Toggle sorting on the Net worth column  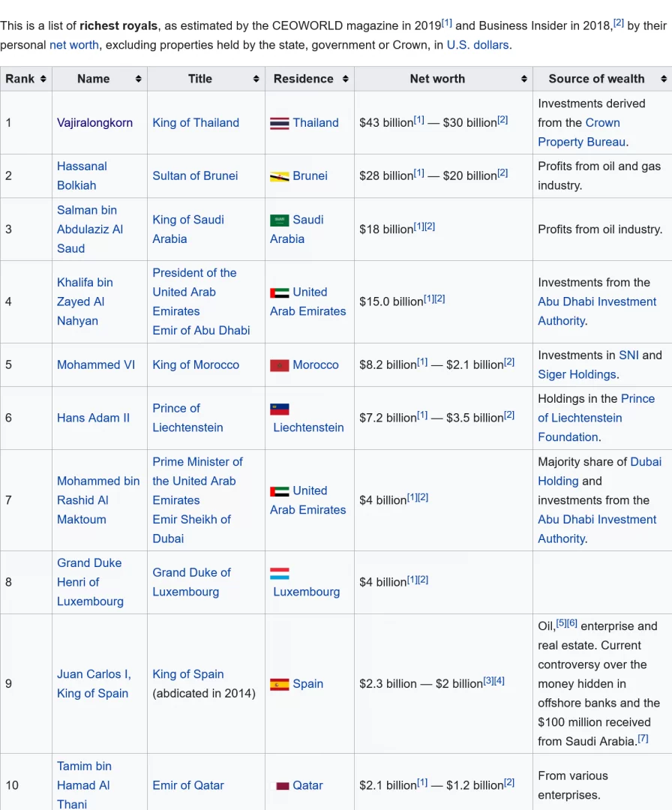[523, 78]
